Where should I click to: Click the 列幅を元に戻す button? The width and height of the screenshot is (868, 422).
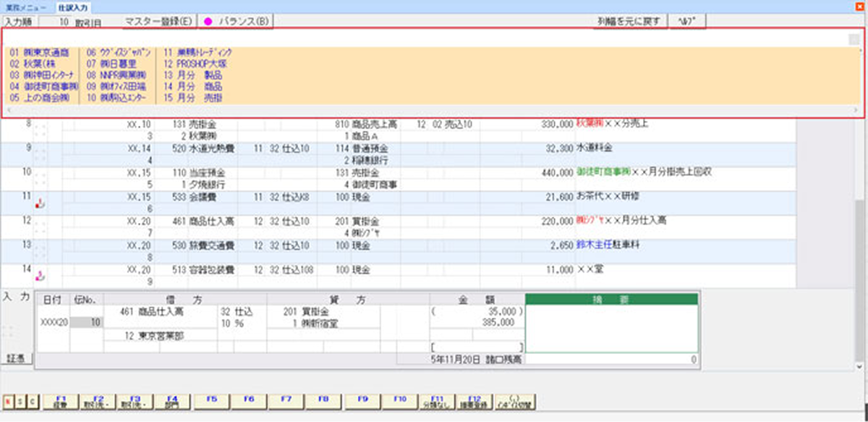pyautogui.click(x=629, y=21)
